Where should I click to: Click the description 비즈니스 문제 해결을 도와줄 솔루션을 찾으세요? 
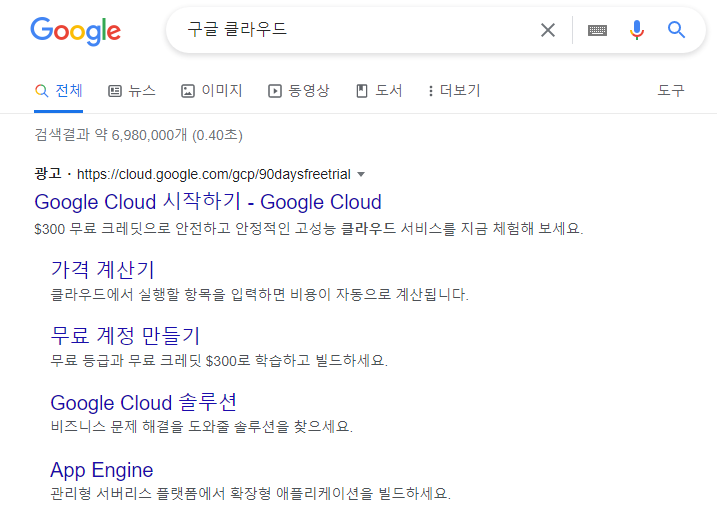(x=202, y=427)
